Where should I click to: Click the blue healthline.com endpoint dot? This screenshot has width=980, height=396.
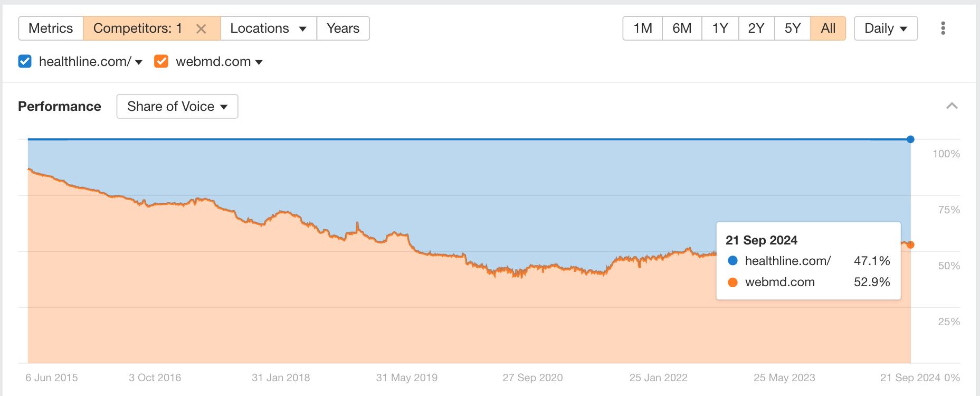pos(910,139)
